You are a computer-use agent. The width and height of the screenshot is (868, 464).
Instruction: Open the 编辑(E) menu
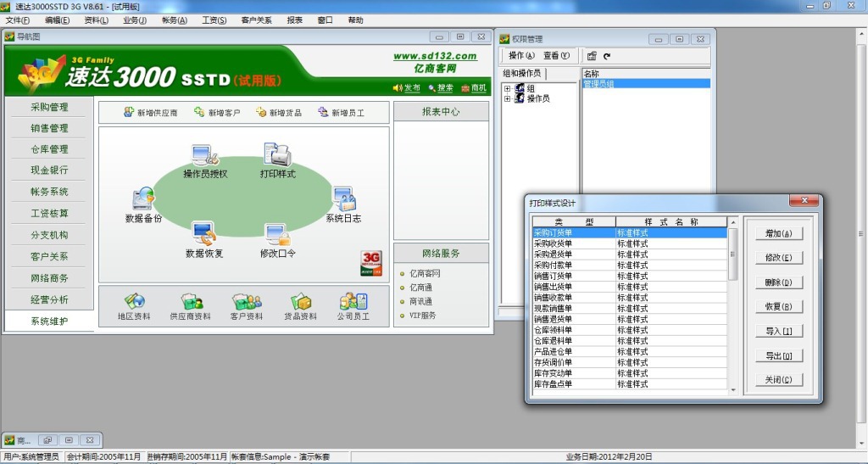[x=57, y=20]
